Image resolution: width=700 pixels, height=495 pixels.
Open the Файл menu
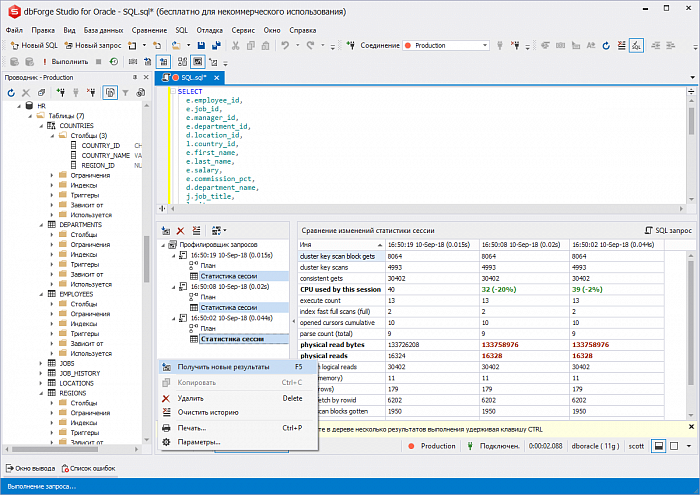pyautogui.click(x=14, y=30)
